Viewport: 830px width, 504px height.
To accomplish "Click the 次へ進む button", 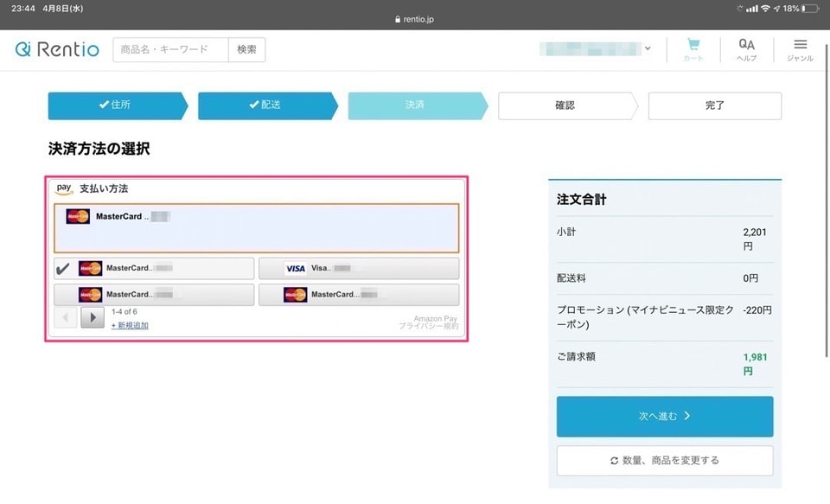I will point(664,416).
